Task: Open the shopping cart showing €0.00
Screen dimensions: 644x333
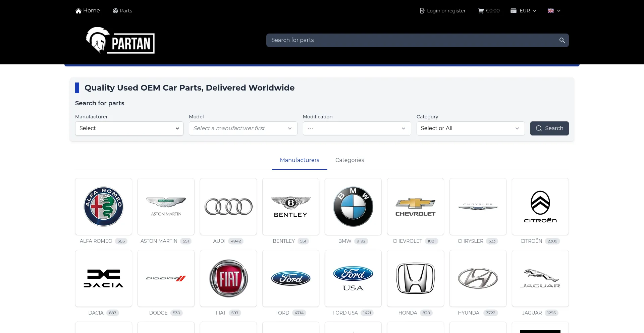Action: [x=489, y=11]
